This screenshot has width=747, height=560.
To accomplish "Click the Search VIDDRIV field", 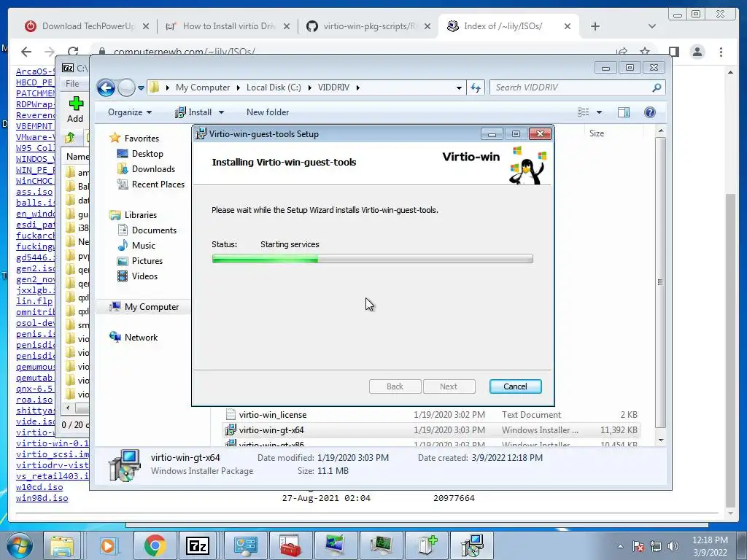I will click(x=572, y=87).
